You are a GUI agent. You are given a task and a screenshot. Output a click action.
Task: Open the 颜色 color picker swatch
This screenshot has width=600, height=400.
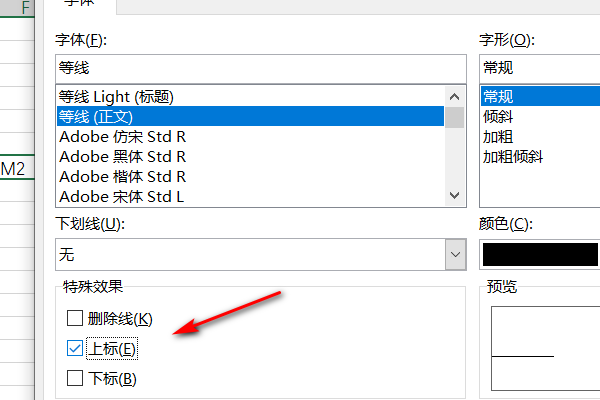[540, 255]
